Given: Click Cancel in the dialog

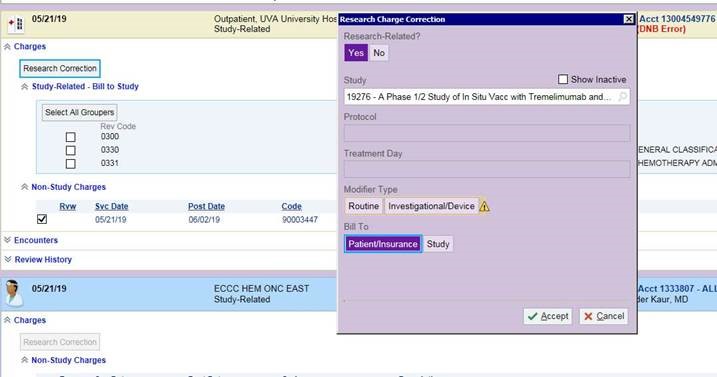Looking at the screenshot, I should (x=604, y=316).
